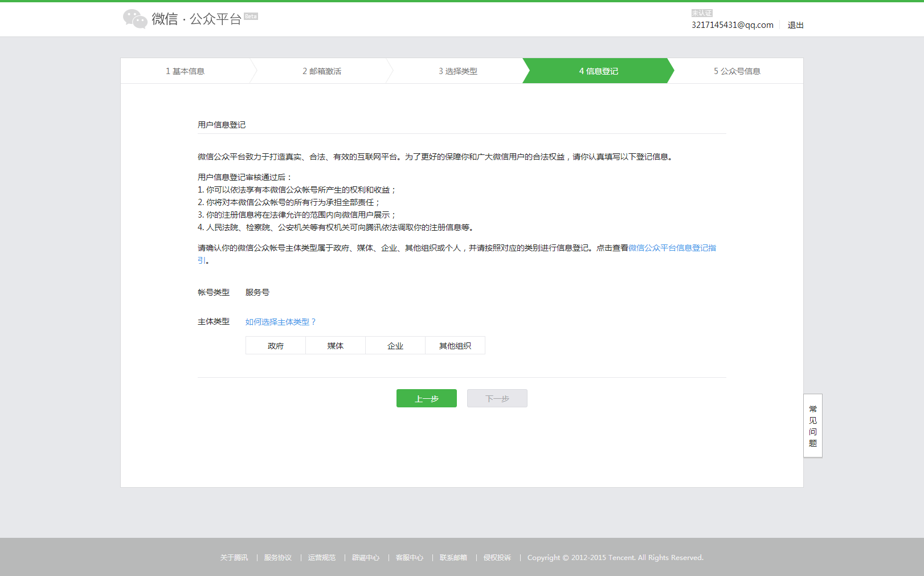The width and height of the screenshot is (924, 576).
Task: Click 退出 to log out
Action: (795, 25)
